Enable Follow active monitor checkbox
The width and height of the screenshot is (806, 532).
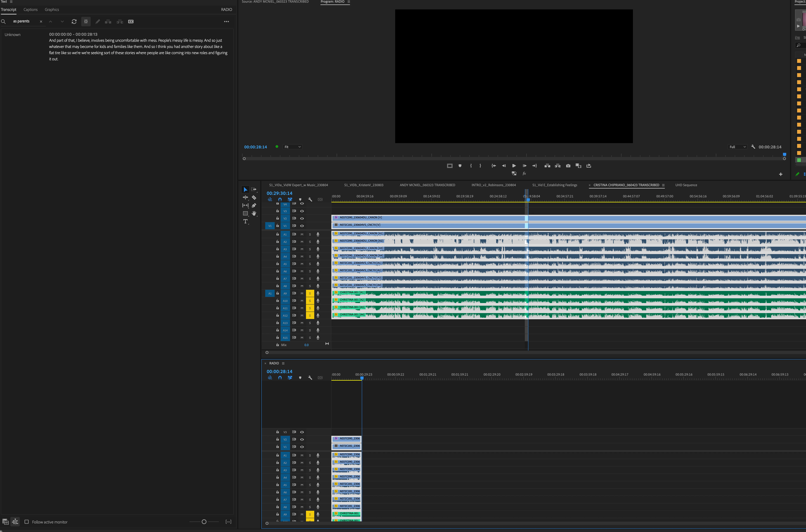point(26,522)
